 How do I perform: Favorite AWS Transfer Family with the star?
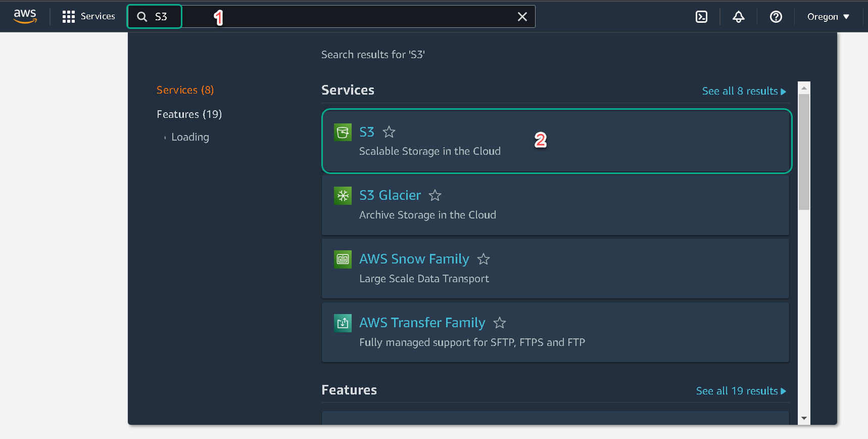500,323
